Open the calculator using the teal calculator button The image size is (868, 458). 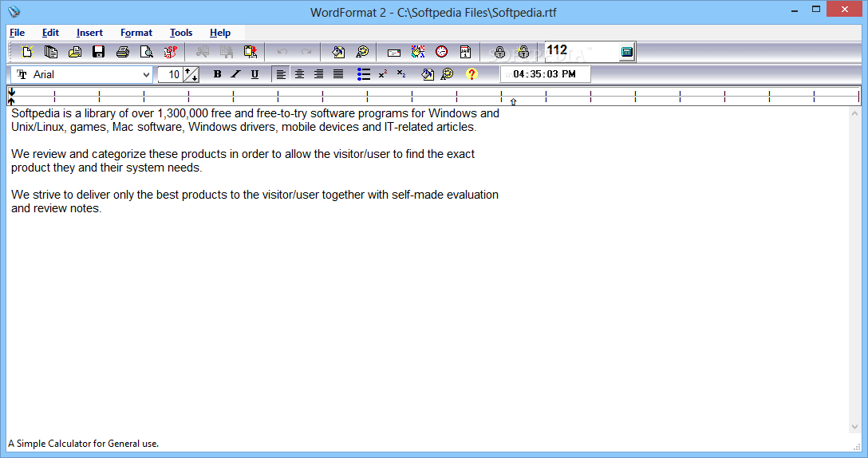[626, 52]
